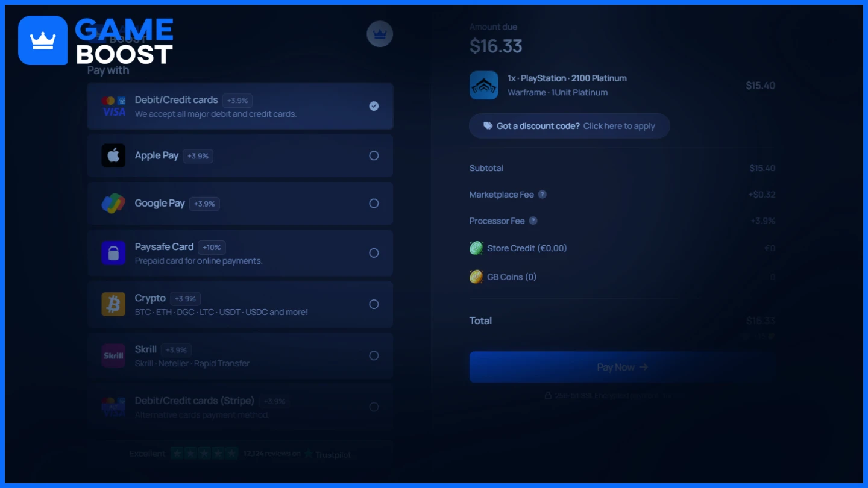
Task: Select the Apple Pay radio button
Action: (x=374, y=155)
